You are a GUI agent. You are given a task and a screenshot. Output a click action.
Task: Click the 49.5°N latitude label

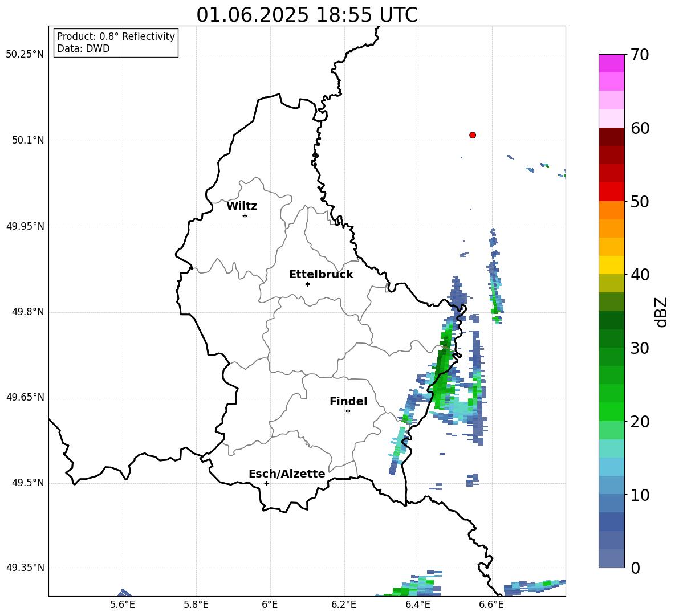click(x=28, y=483)
